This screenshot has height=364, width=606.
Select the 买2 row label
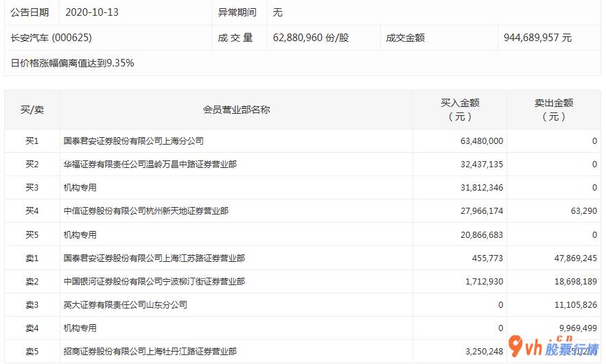point(32,164)
